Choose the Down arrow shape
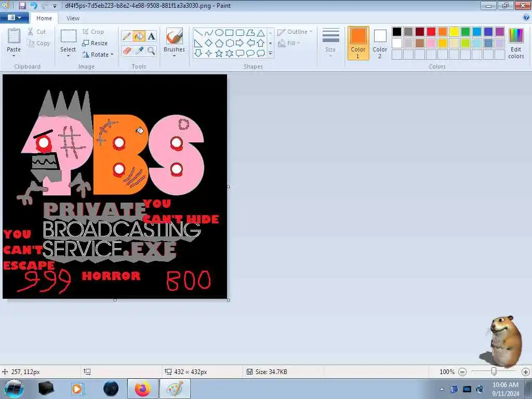This screenshot has height=399, width=532. tap(198, 54)
